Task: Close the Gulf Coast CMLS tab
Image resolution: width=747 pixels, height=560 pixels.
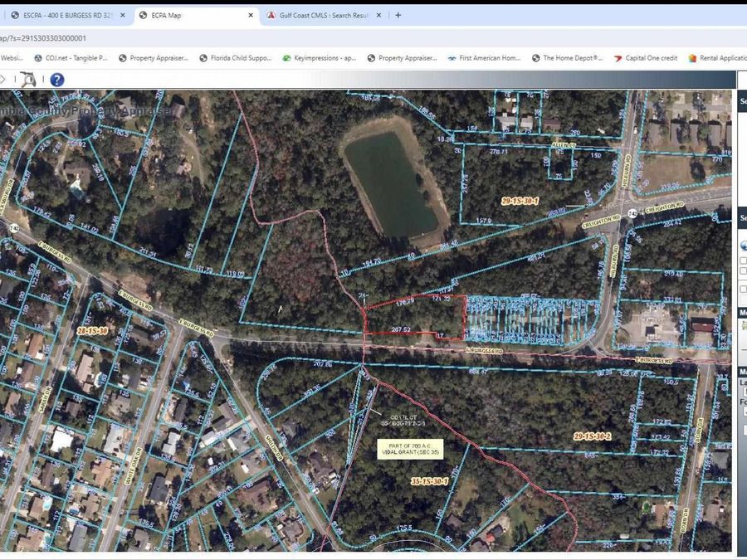Action: (380, 15)
